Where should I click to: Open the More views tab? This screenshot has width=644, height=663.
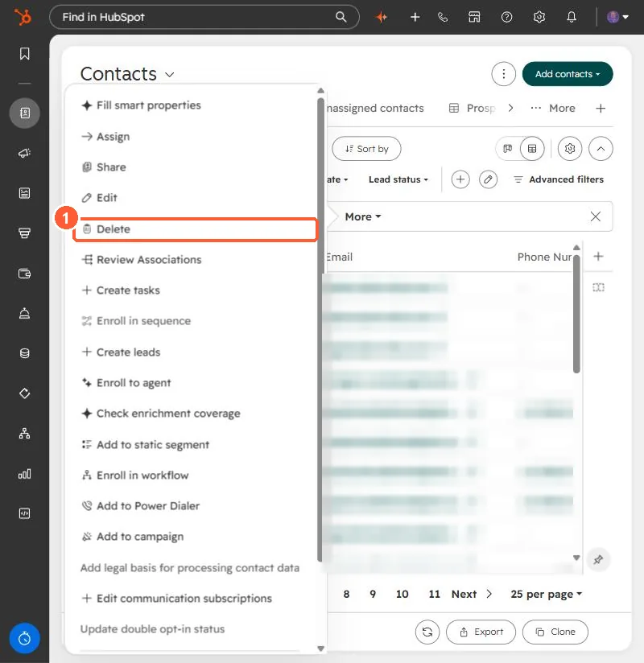553,109
